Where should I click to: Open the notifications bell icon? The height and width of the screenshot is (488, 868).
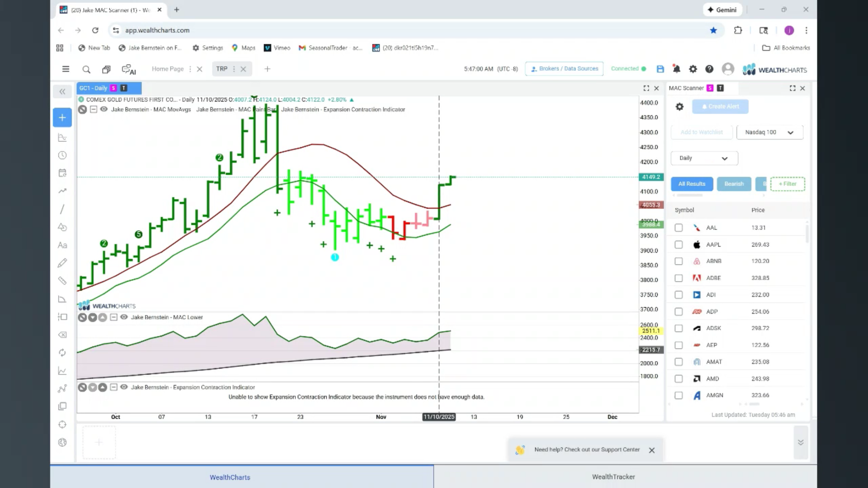point(677,69)
